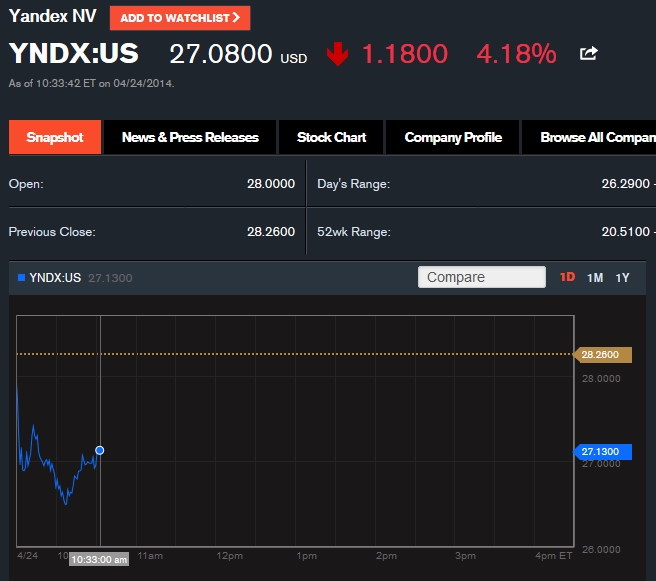This screenshot has width=656, height=581.
Task: Switch chart to 1M range
Action: 595,277
